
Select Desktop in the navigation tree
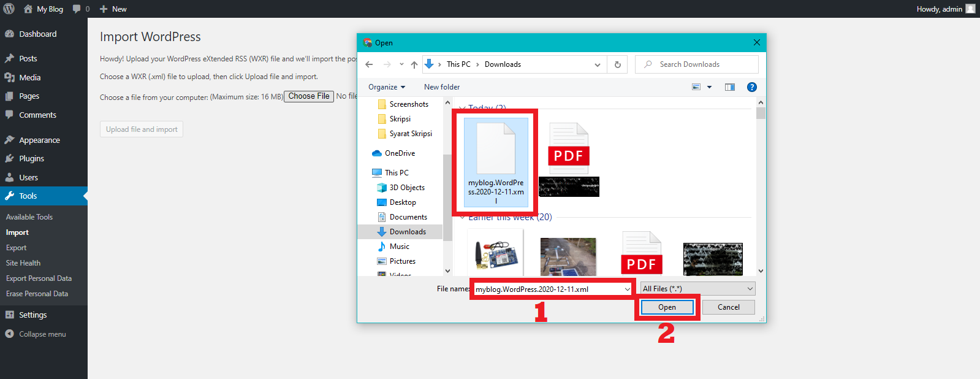click(x=403, y=202)
